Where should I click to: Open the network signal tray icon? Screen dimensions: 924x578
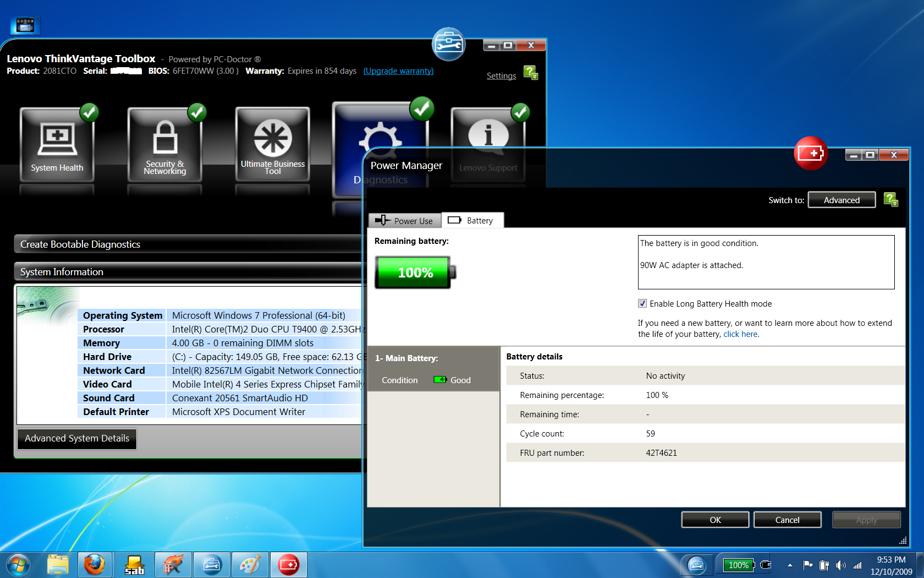coord(857,565)
